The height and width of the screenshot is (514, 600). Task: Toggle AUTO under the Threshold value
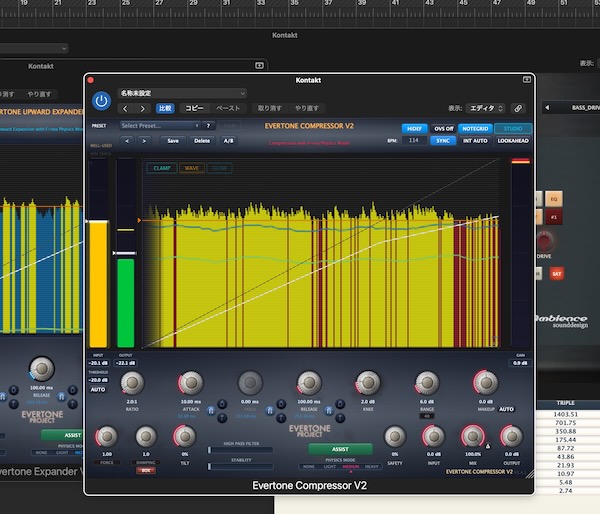click(98, 389)
